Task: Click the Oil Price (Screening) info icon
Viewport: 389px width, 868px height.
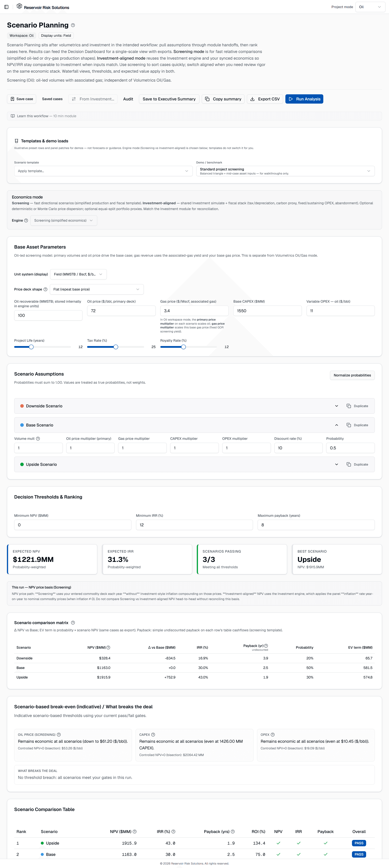Action: click(x=59, y=735)
